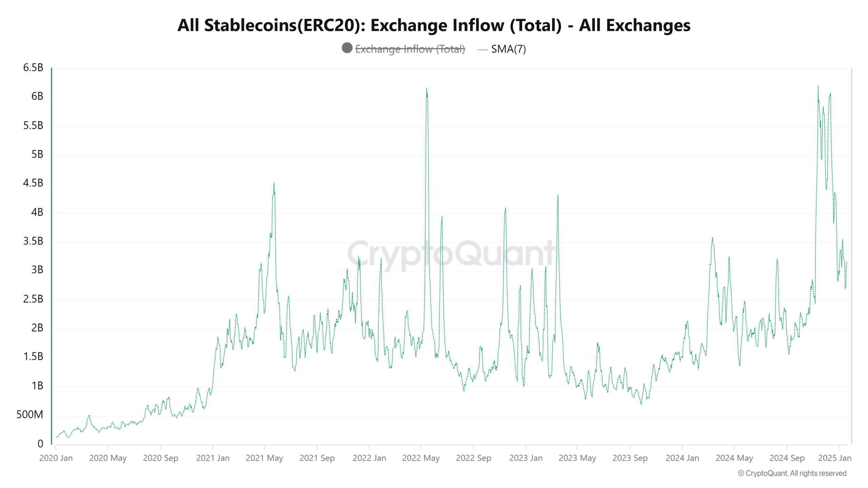The height and width of the screenshot is (488, 868).
Task: Select the 3B y-axis label
Action: click(37, 270)
